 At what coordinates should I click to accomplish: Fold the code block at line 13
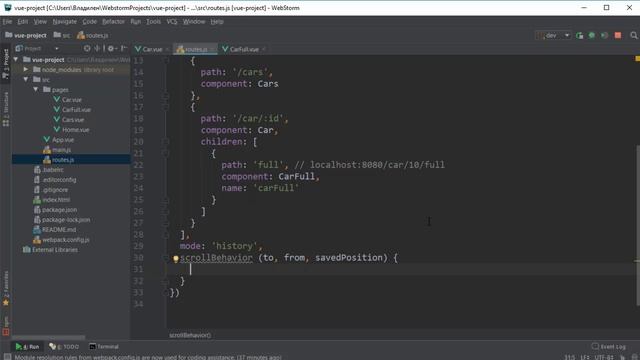click(166, 60)
